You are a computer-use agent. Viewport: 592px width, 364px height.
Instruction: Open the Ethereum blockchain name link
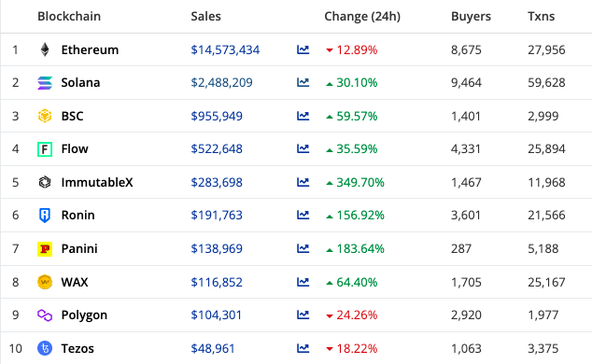[90, 49]
